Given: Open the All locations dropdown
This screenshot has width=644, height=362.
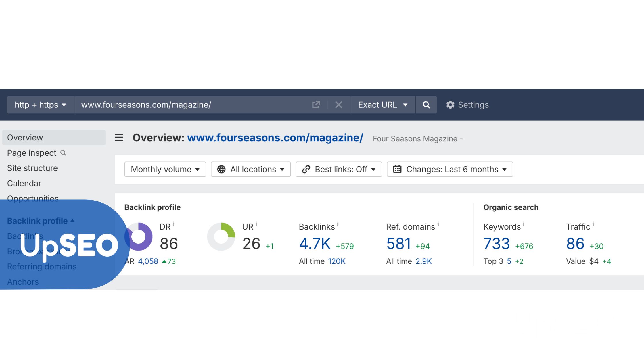Looking at the screenshot, I should (251, 169).
